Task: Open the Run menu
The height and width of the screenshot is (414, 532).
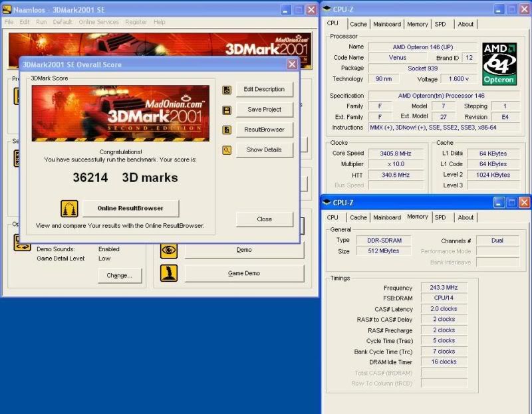Action: (41, 22)
